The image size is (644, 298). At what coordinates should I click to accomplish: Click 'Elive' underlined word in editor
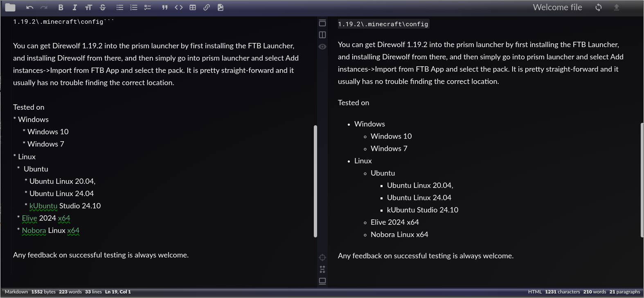coord(29,218)
